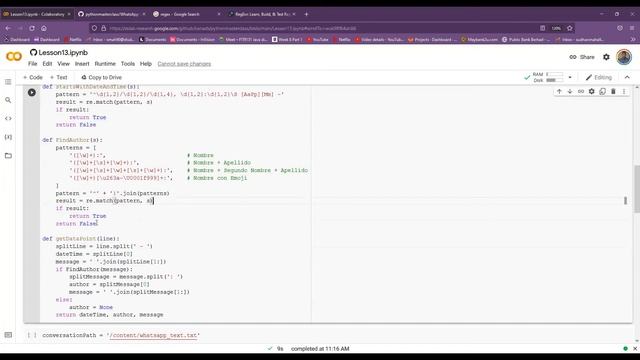Click the green connected checkmark near RAM

[527, 77]
